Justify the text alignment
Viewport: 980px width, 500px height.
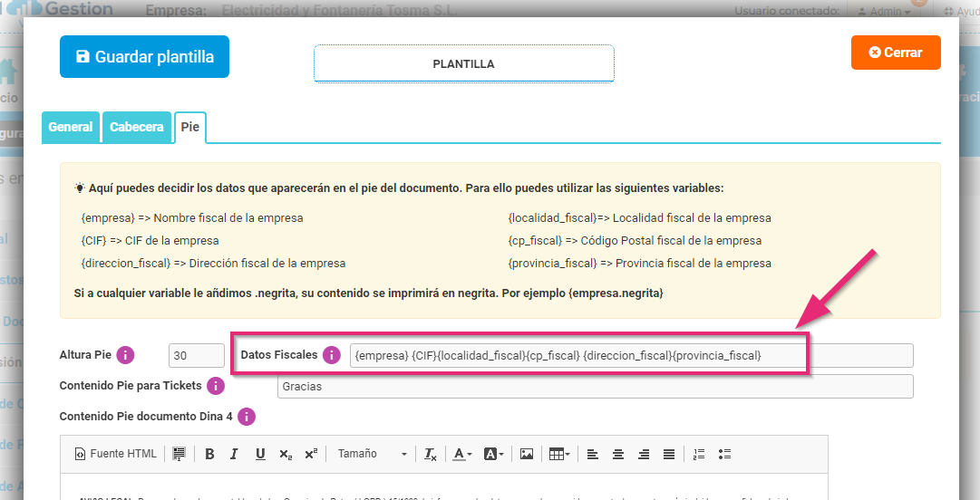click(669, 454)
